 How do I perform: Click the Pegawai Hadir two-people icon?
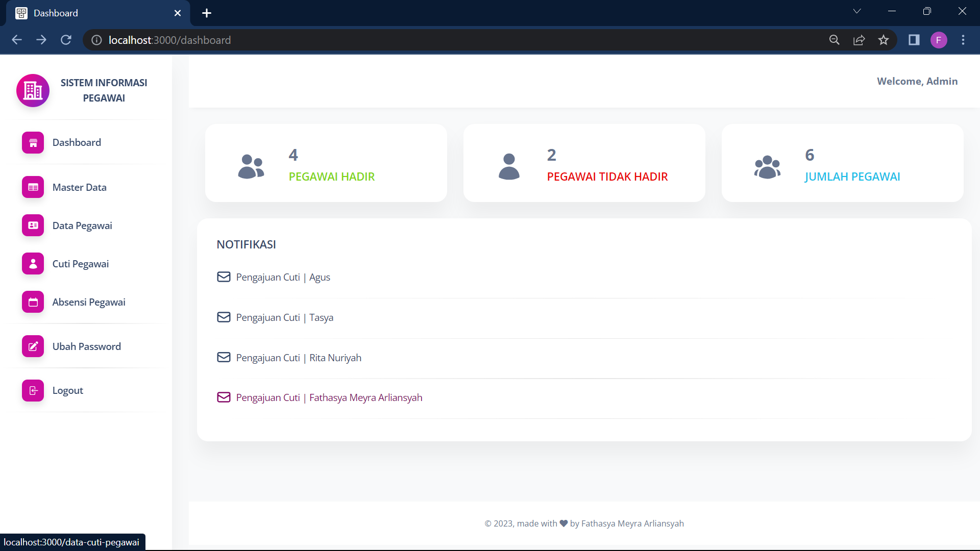(x=251, y=166)
